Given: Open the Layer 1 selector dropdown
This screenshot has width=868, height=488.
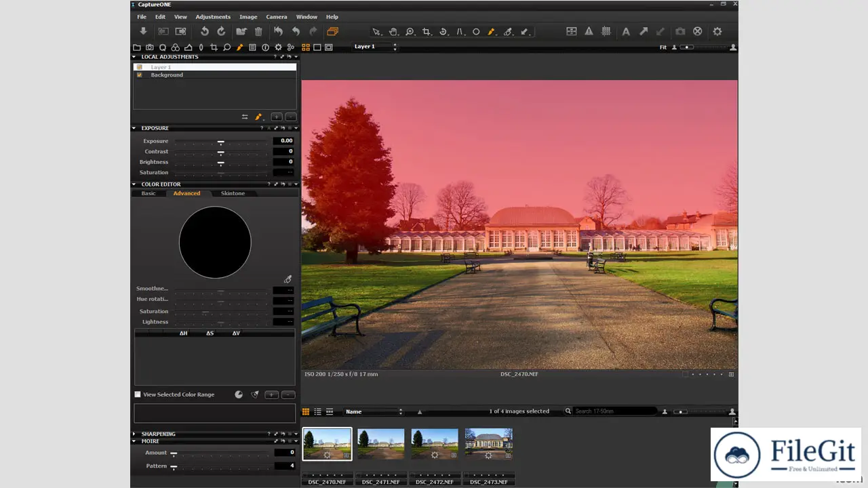Looking at the screenshot, I should click(x=375, y=47).
